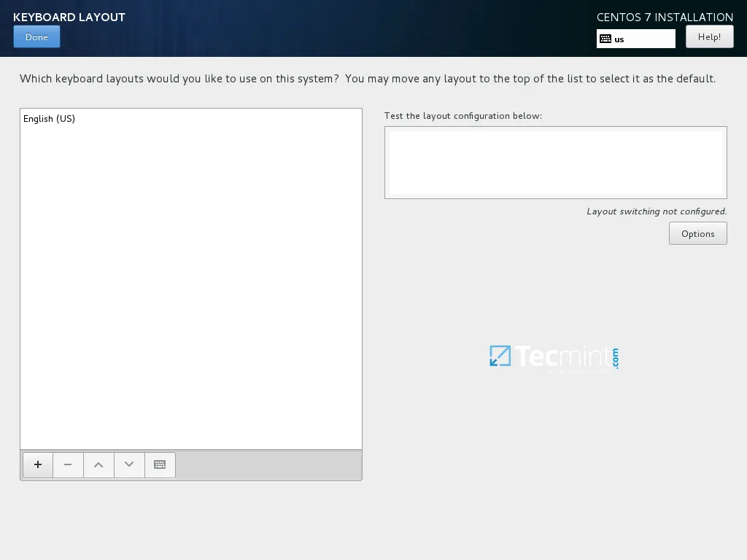Click the bottom toolbar of the layout list

coord(270,464)
